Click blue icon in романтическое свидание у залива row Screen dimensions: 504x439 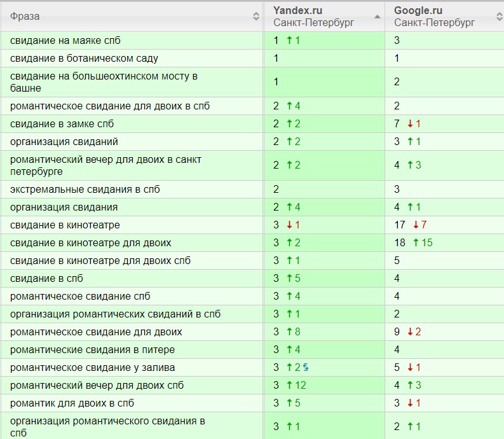point(306,367)
